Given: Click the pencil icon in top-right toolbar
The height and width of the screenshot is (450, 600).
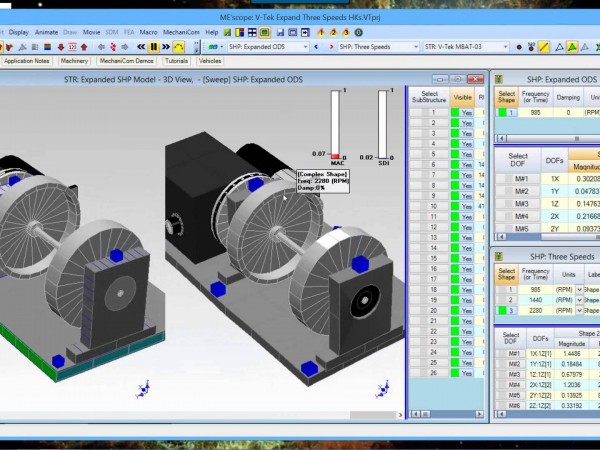Looking at the screenshot, I should tap(544, 47).
